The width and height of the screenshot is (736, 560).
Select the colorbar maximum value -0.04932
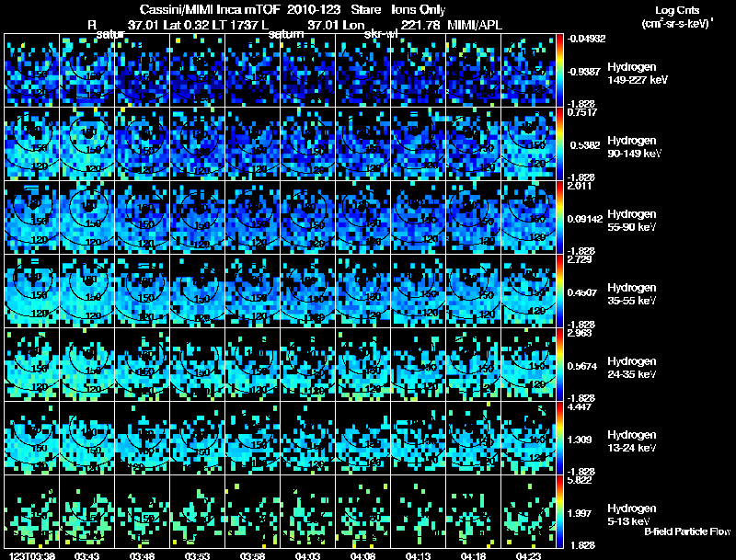pyautogui.click(x=586, y=39)
